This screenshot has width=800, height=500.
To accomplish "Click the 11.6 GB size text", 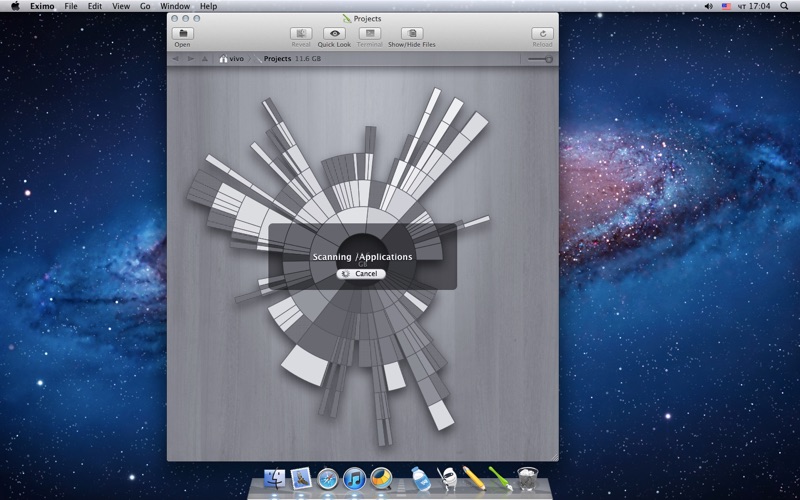I will pyautogui.click(x=308, y=59).
